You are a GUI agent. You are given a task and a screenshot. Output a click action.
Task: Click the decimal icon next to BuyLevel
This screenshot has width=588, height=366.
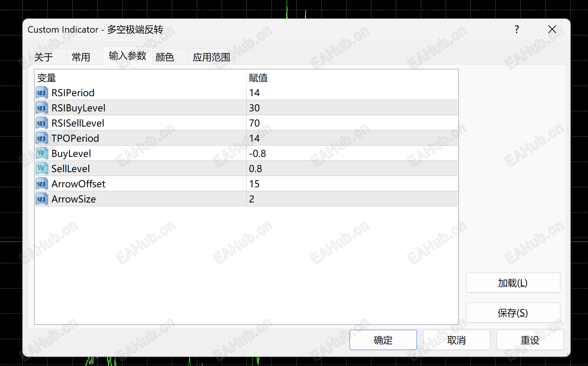[x=41, y=153]
